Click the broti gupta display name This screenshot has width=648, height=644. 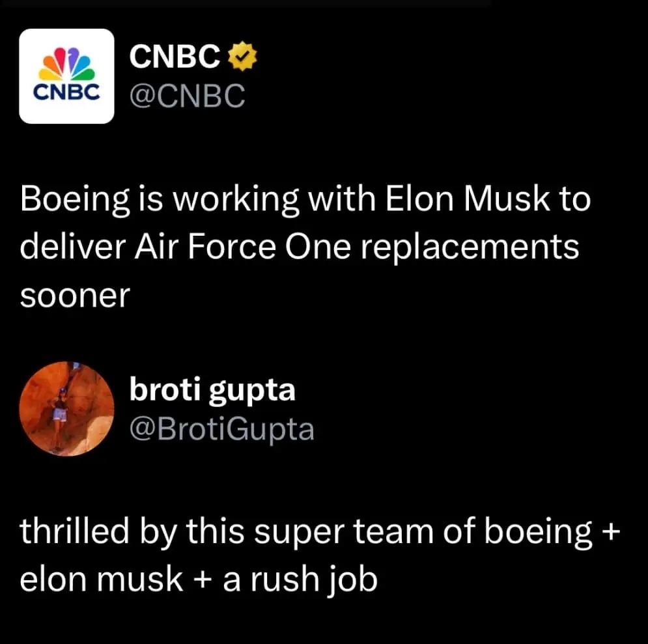212,390
